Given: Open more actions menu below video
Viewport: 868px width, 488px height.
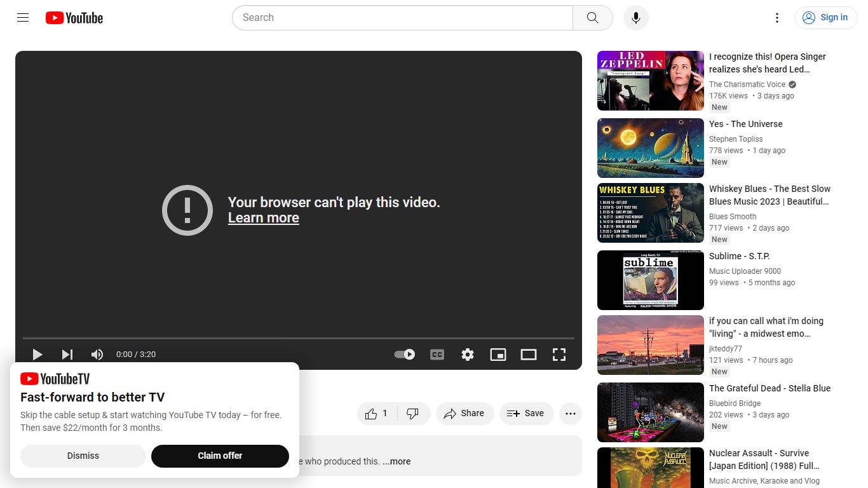Looking at the screenshot, I should (571, 414).
